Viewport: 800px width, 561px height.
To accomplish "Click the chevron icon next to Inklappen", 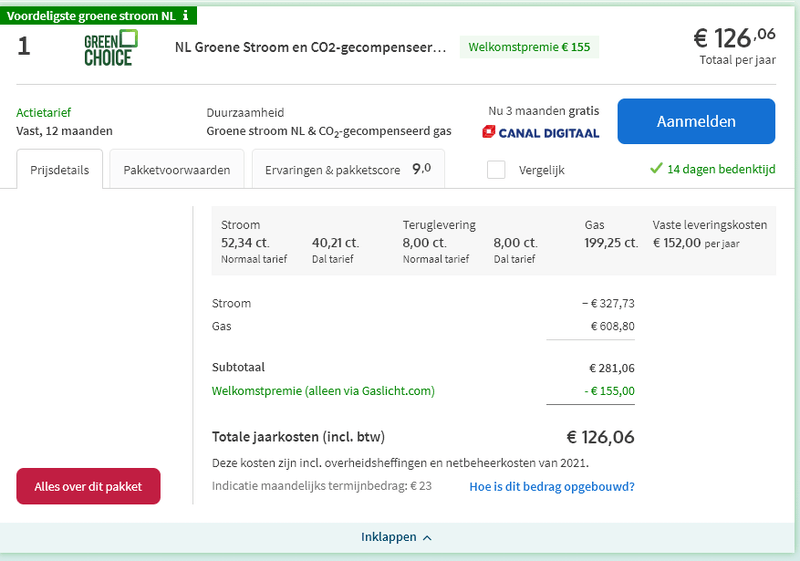I will click(x=427, y=537).
